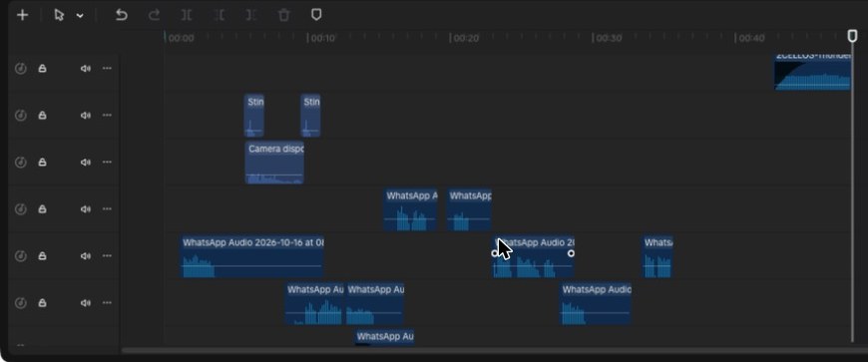Add a marker with the shield-shaped marker icon
The width and height of the screenshot is (868, 362).
[316, 16]
